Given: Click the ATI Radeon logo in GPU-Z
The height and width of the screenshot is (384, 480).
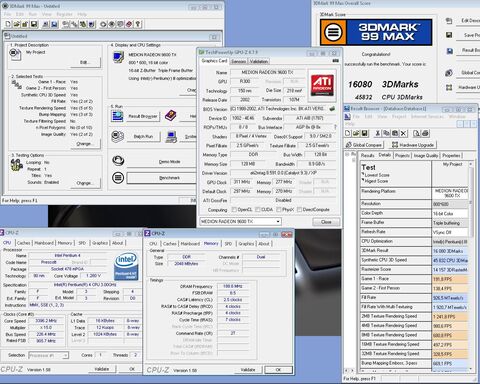Looking at the screenshot, I should 321,85.
